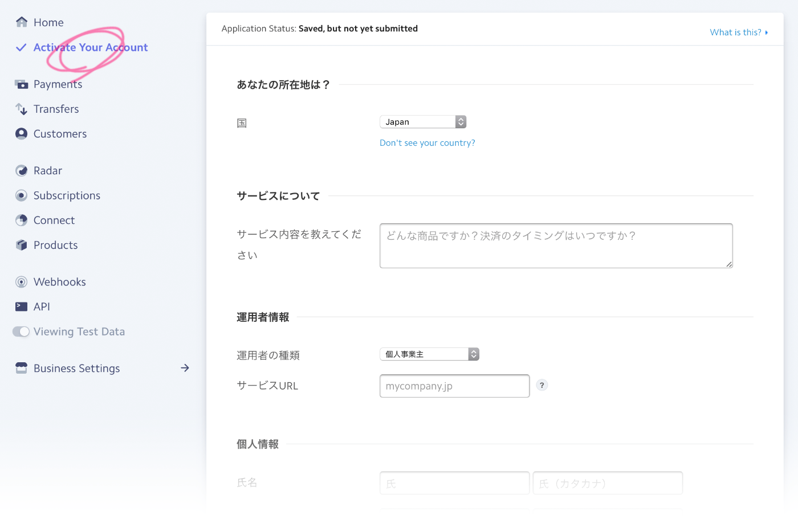This screenshot has width=798, height=532.
Task: Open the Radar section
Action: point(48,170)
